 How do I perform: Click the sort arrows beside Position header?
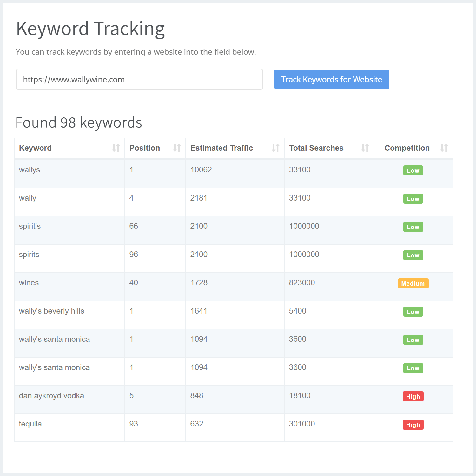[x=177, y=148]
